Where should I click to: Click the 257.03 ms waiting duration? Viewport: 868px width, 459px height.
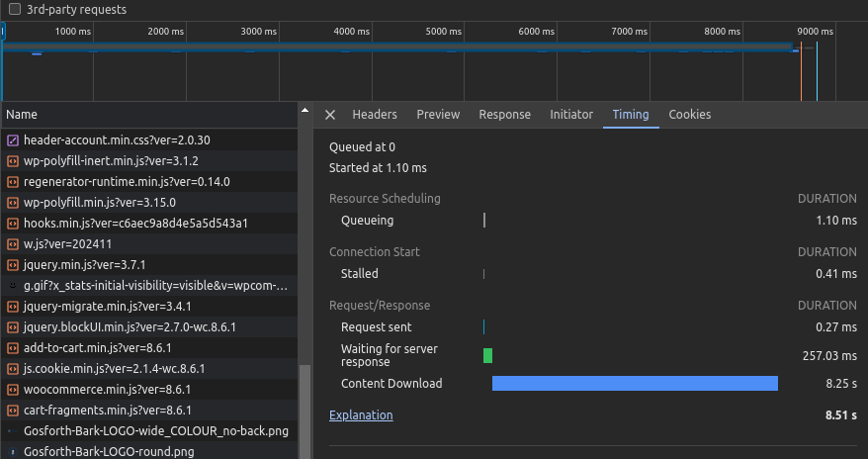click(x=829, y=355)
